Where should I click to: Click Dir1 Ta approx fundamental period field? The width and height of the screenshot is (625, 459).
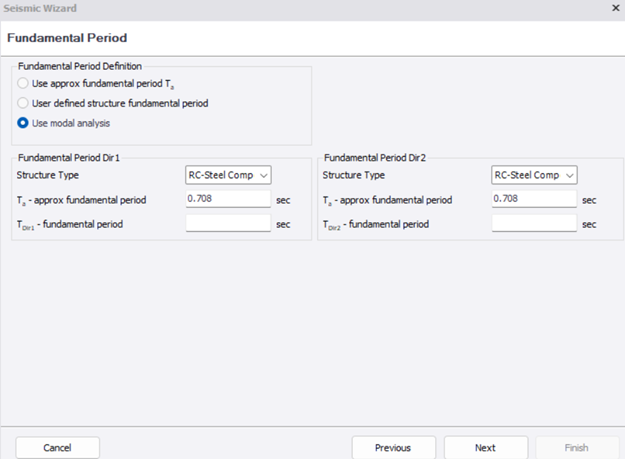click(x=228, y=199)
